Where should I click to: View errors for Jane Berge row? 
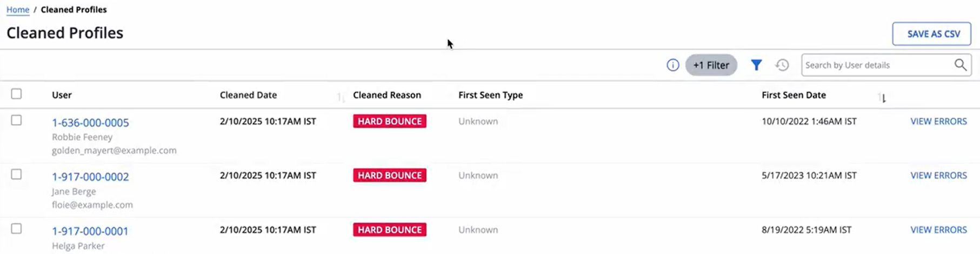(938, 175)
